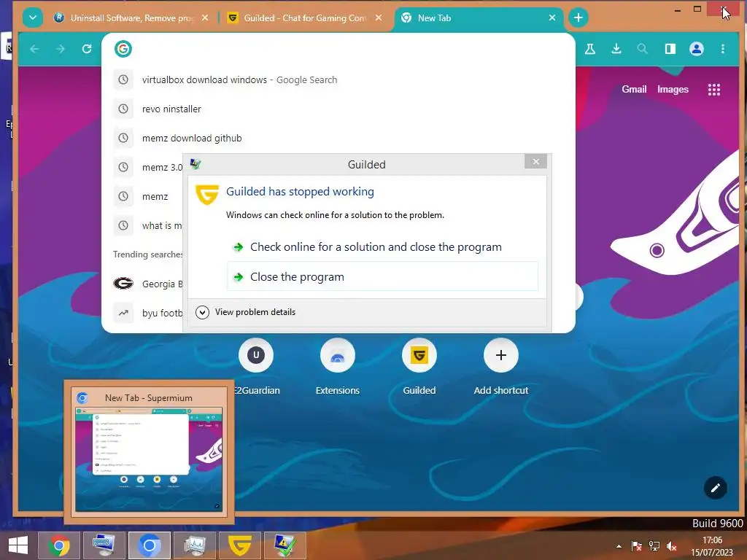Close the Uninstall Software tab
747x560 pixels.
[205, 17]
